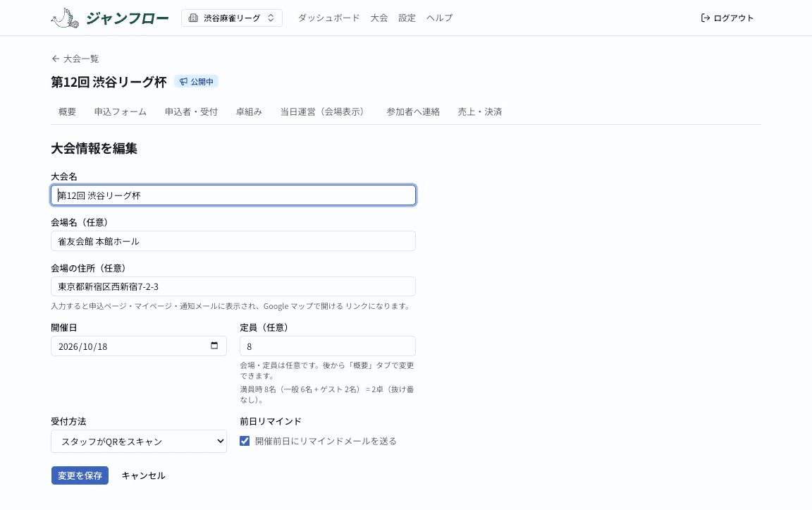Click the 公開中 status badge

[x=196, y=81]
